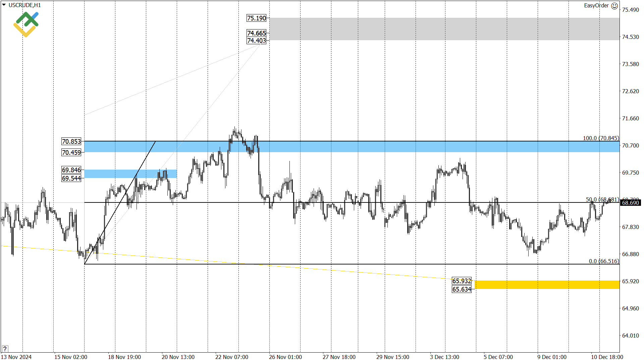The height and width of the screenshot is (362, 644).
Task: Click the 70.853 zone price label
Action: coord(71,141)
